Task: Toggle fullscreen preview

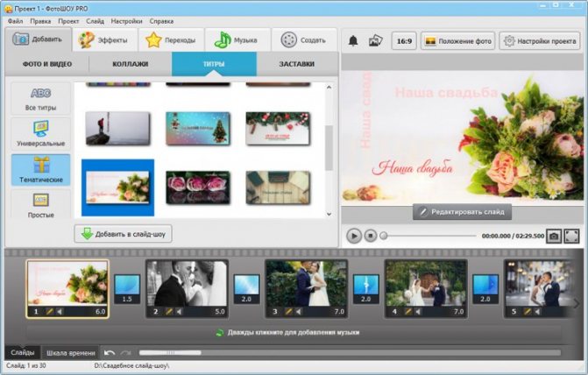Action: 571,237
